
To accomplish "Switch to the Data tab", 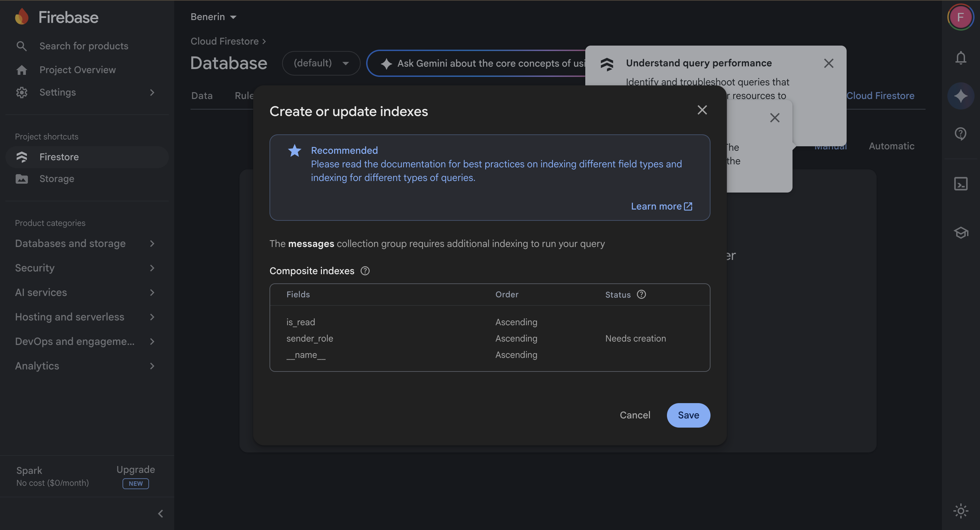I will click(202, 96).
